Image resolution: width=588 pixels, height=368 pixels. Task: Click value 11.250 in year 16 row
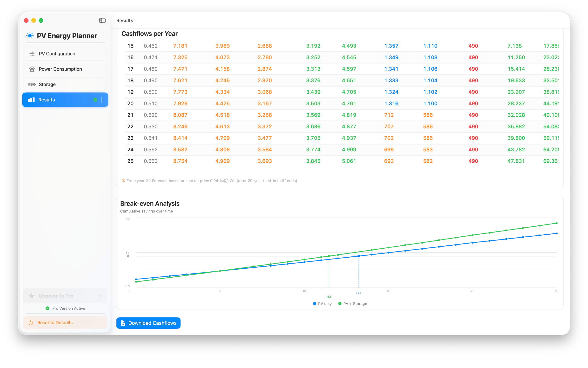516,57
